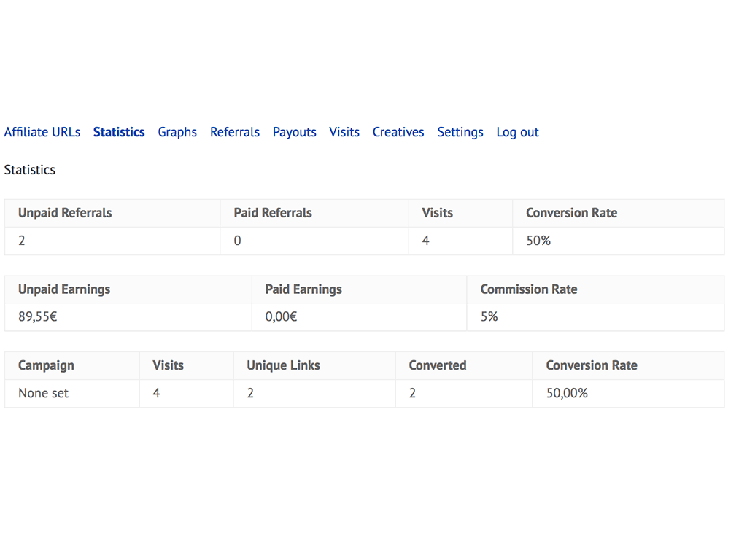Select the None set campaign row

365,393
